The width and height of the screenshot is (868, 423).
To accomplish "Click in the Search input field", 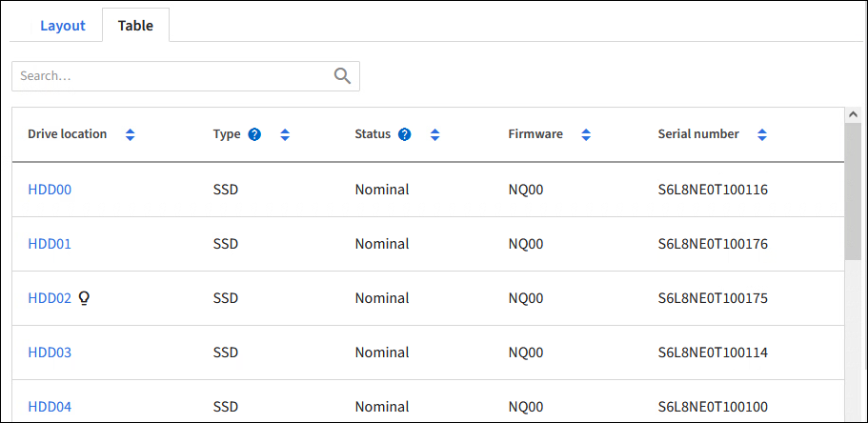I will tap(172, 76).
